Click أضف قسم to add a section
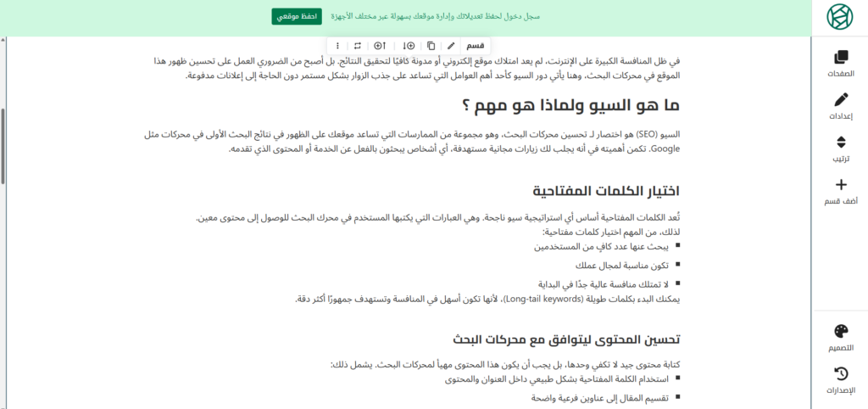Viewport: 868px width, 409px height. click(840, 191)
